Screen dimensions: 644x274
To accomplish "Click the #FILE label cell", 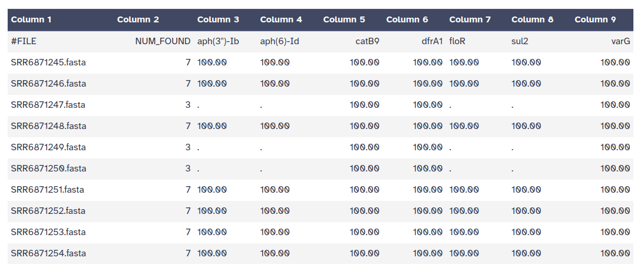I will (24, 41).
